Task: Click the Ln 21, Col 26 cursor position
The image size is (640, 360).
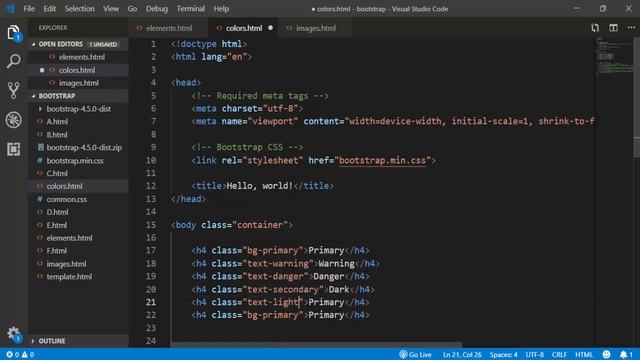Action: (x=462, y=354)
